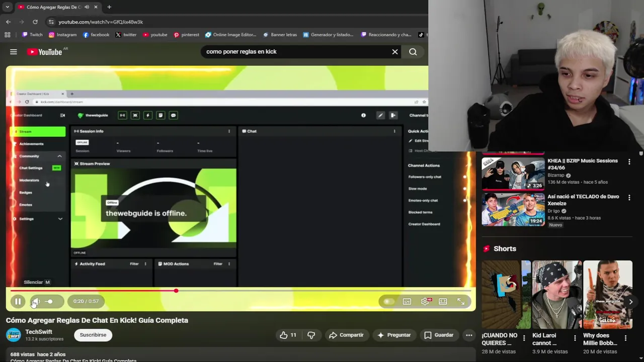The height and width of the screenshot is (362, 644).
Task: Click the address bar URL
Action: click(101, 22)
